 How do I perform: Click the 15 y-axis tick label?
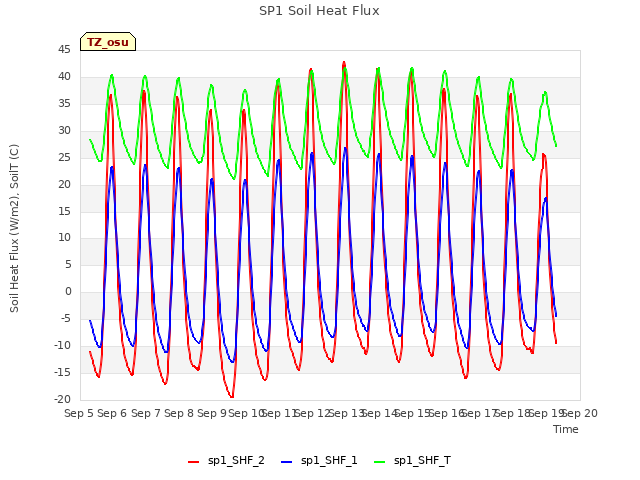click(64, 211)
